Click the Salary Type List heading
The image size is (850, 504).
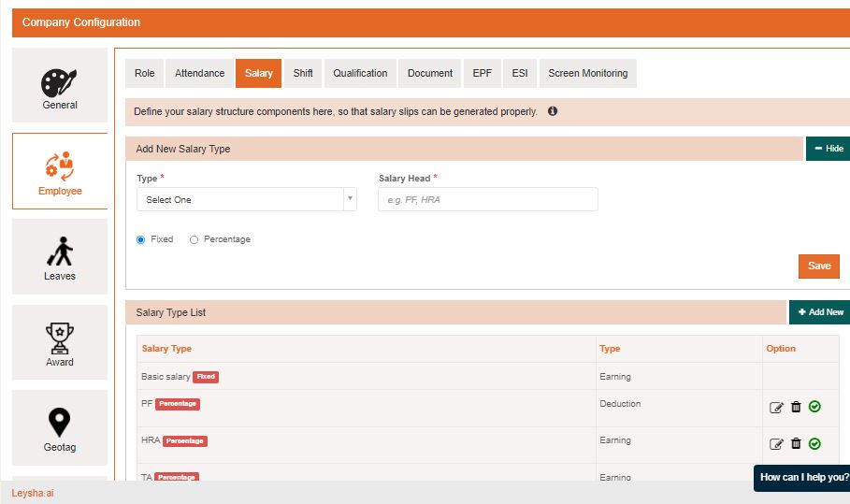pos(171,312)
